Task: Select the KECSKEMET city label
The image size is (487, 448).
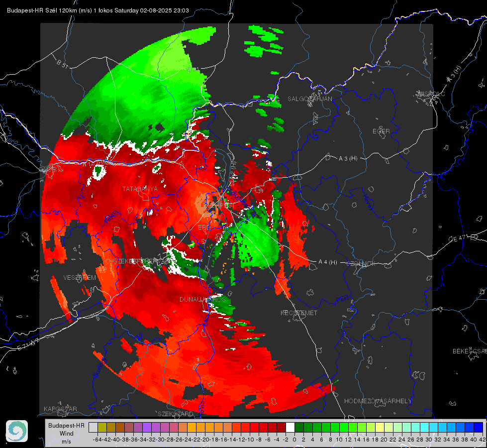Action: (299, 313)
